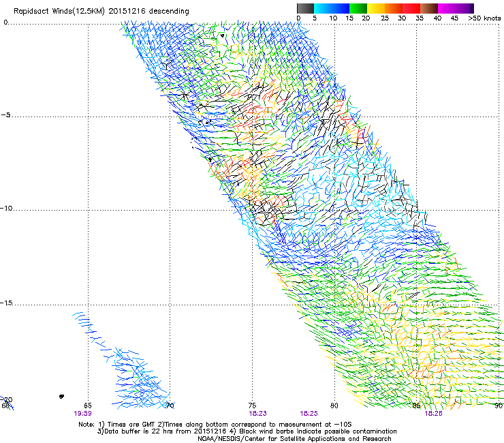Click the gray 0-5 knots legend swatch
This screenshot has width=504, height=443.
pyautogui.click(x=305, y=8)
